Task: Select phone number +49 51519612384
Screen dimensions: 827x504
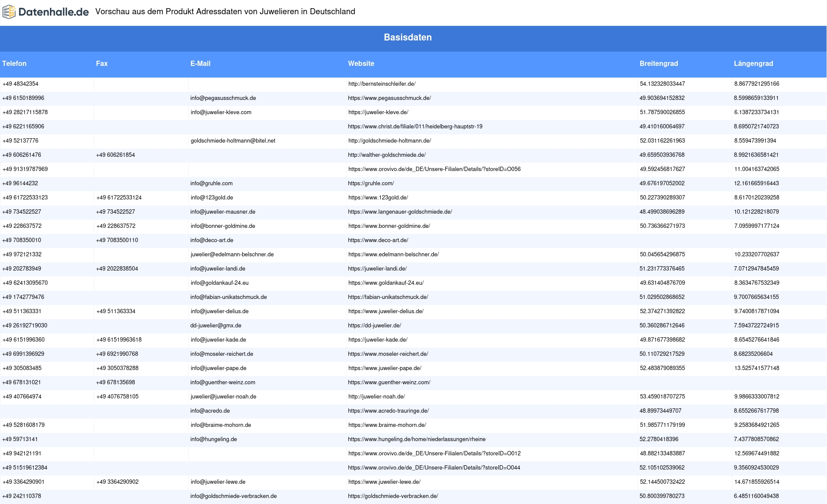Action: coord(25,468)
